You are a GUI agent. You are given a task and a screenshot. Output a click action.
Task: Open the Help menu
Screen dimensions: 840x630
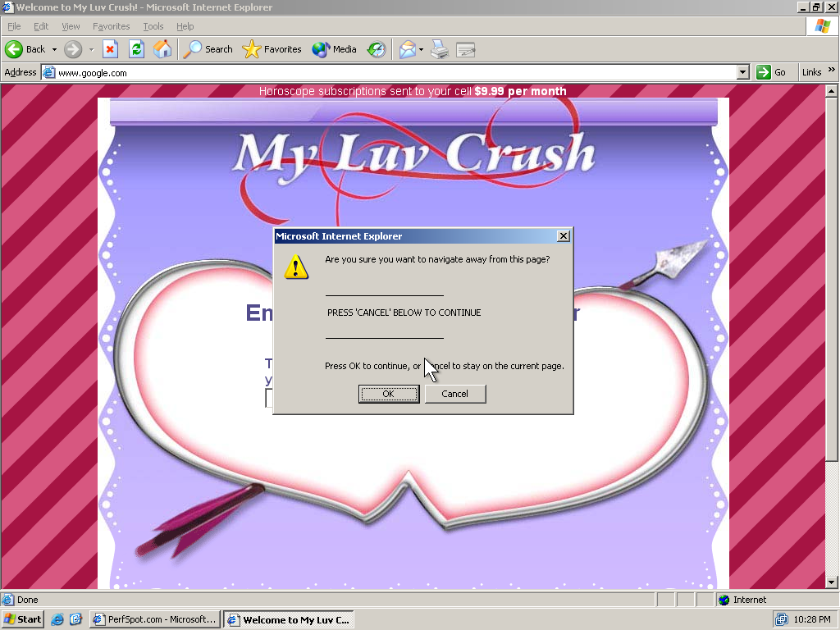185,26
